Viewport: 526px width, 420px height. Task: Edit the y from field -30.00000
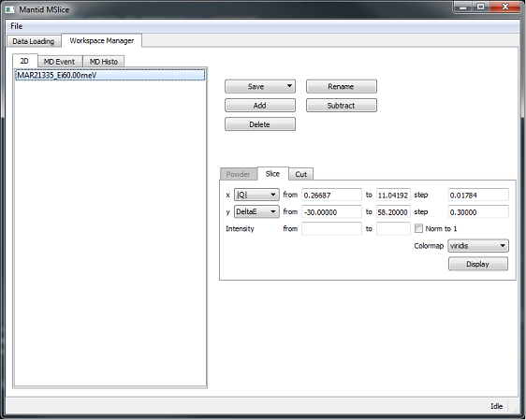pos(331,212)
